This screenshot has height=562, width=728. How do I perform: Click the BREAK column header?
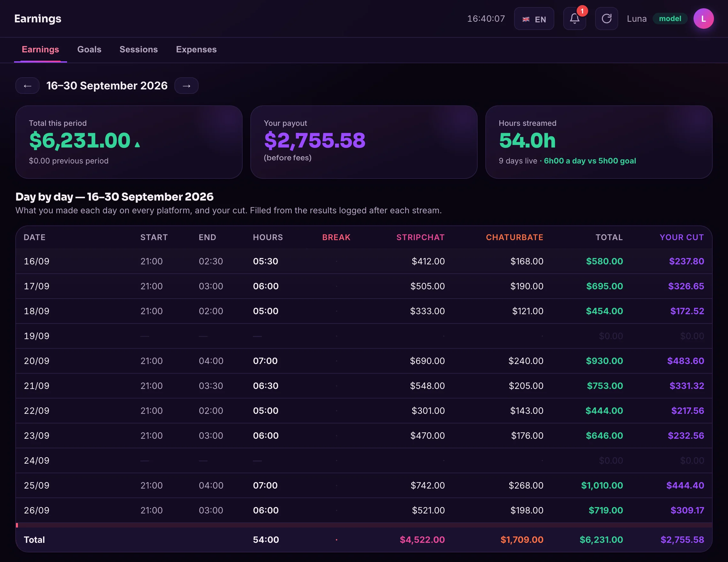pyautogui.click(x=336, y=237)
